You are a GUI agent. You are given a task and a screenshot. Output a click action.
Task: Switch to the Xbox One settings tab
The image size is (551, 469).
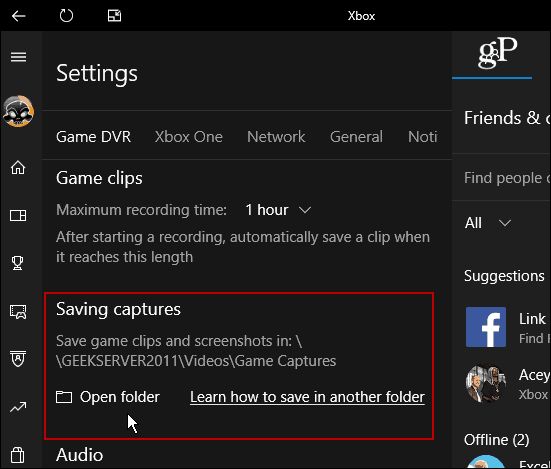coord(189,137)
